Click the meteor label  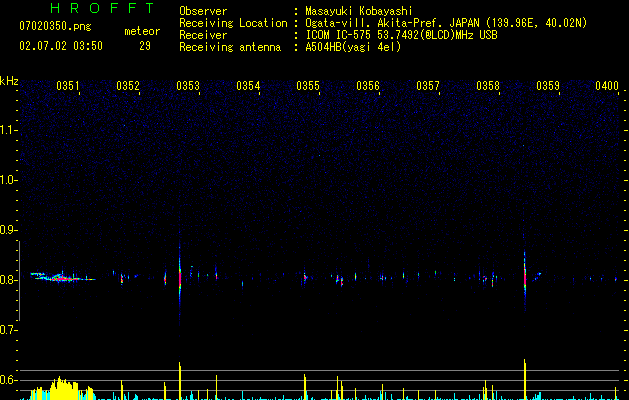click(142, 31)
